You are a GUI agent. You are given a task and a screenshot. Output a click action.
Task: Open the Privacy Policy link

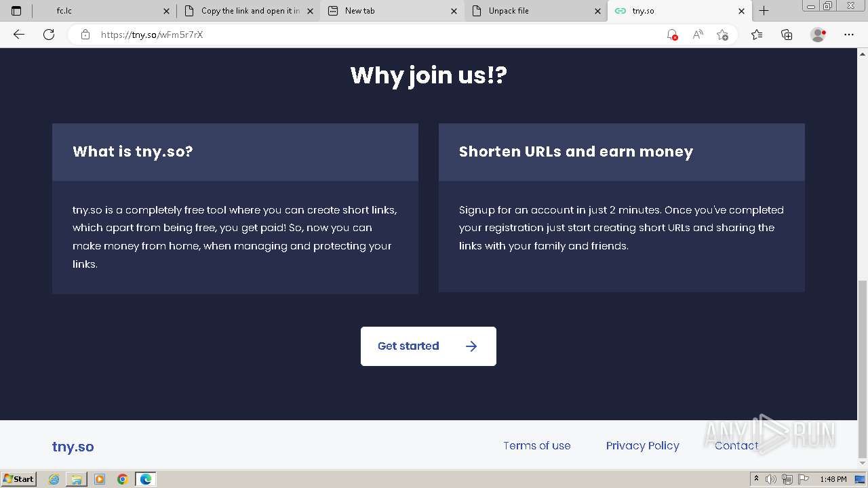click(x=642, y=446)
